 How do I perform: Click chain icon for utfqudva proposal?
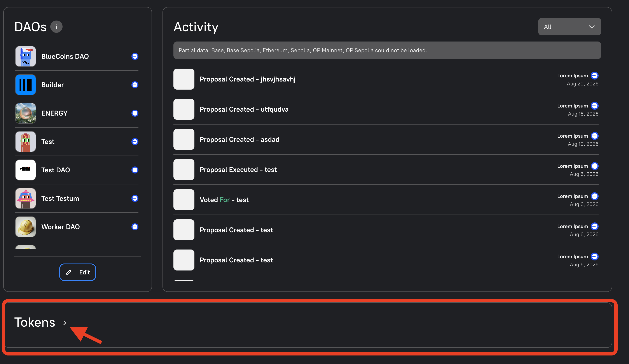tap(595, 106)
